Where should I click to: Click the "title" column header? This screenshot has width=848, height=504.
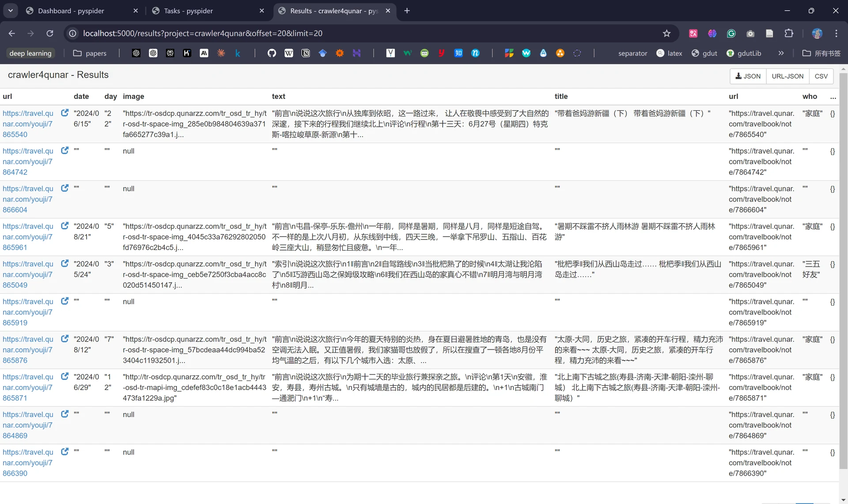[x=561, y=96]
